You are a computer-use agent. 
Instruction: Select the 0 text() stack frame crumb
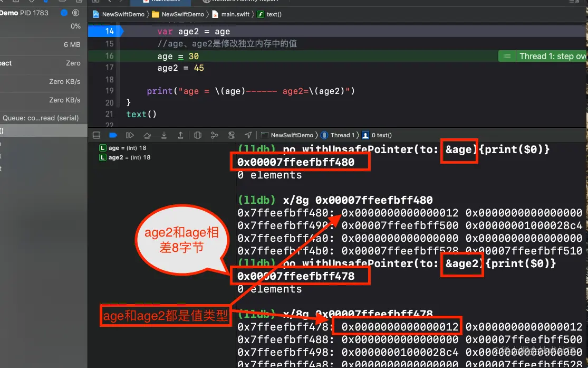(x=377, y=135)
